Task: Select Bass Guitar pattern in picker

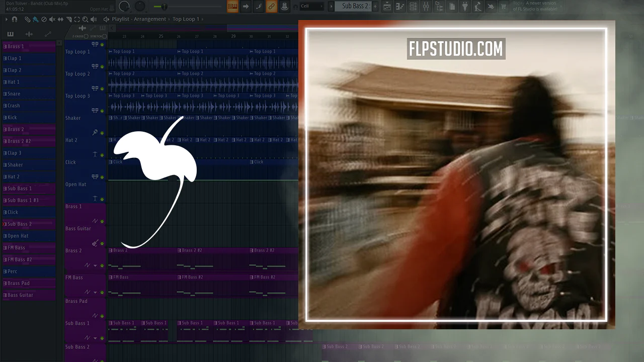Action: click(x=29, y=295)
